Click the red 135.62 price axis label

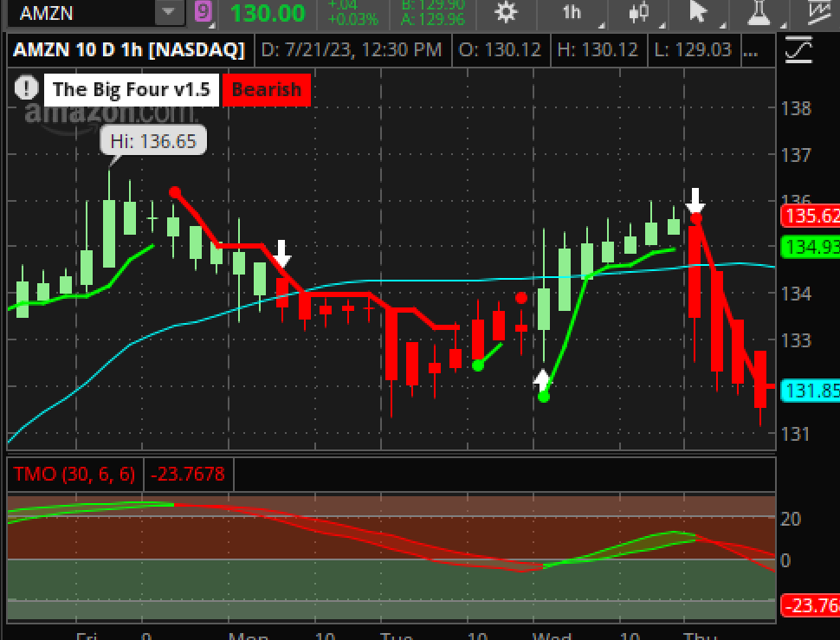(811, 217)
